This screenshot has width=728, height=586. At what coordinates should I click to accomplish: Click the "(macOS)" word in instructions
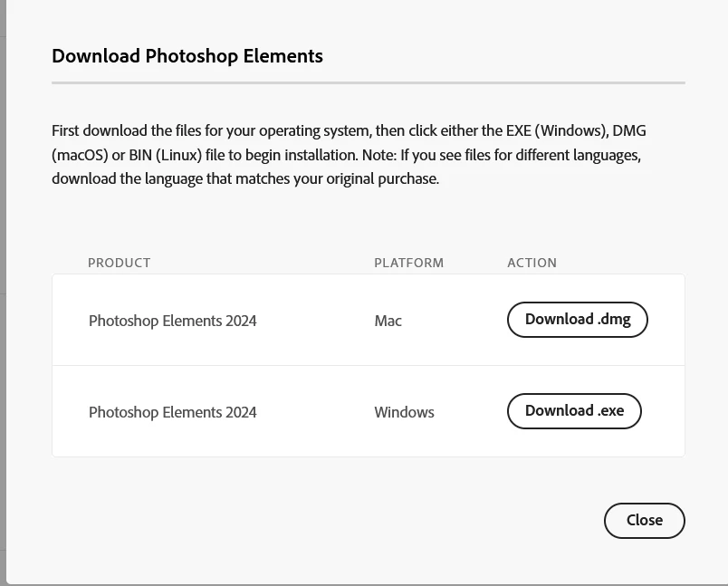click(80, 155)
